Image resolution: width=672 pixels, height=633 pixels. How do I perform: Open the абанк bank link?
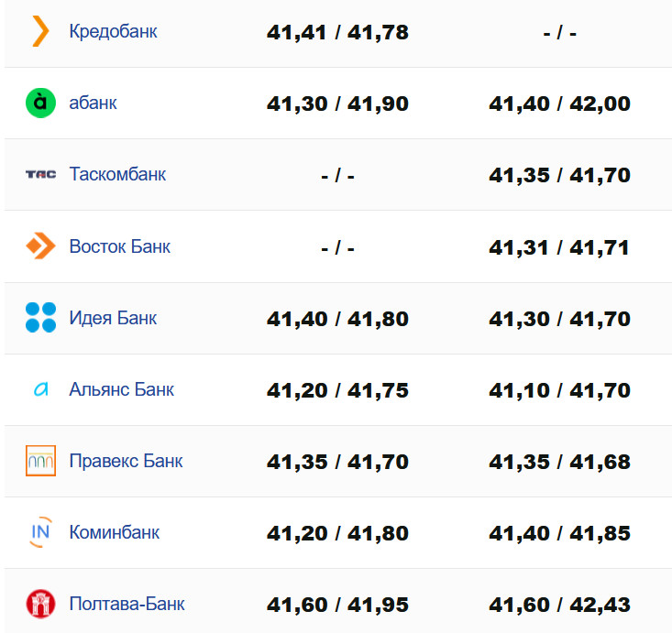pos(93,103)
